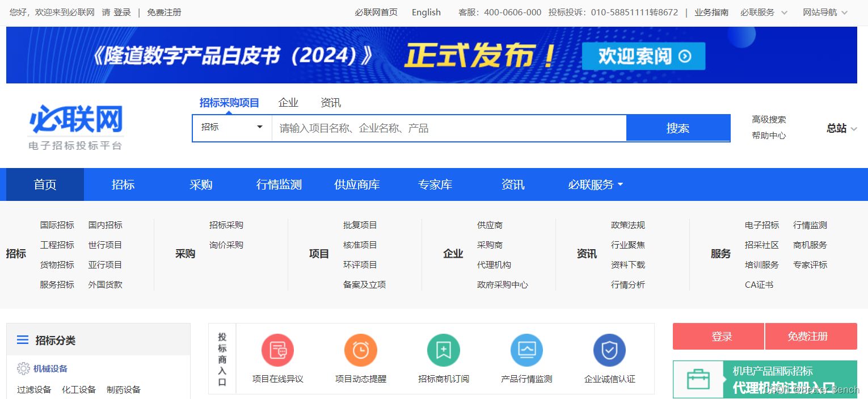Open 资讯 in the blue navigation bar

pyautogui.click(x=513, y=184)
